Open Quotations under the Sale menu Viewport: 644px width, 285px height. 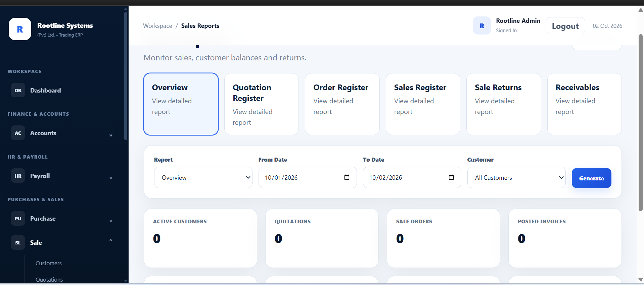(x=49, y=280)
